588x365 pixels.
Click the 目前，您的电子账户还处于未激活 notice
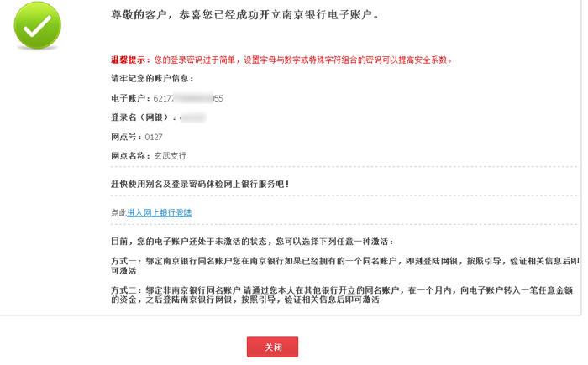252,242
